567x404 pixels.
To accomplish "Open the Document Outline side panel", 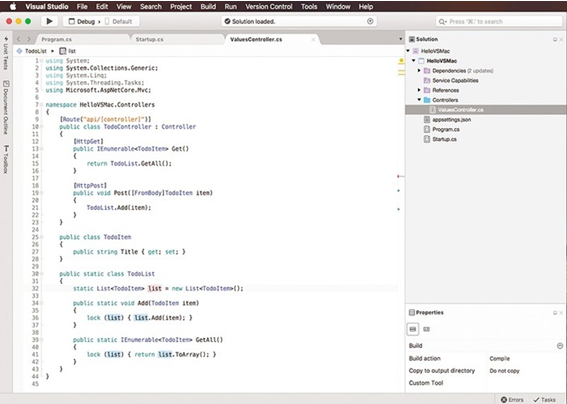I will point(6,107).
